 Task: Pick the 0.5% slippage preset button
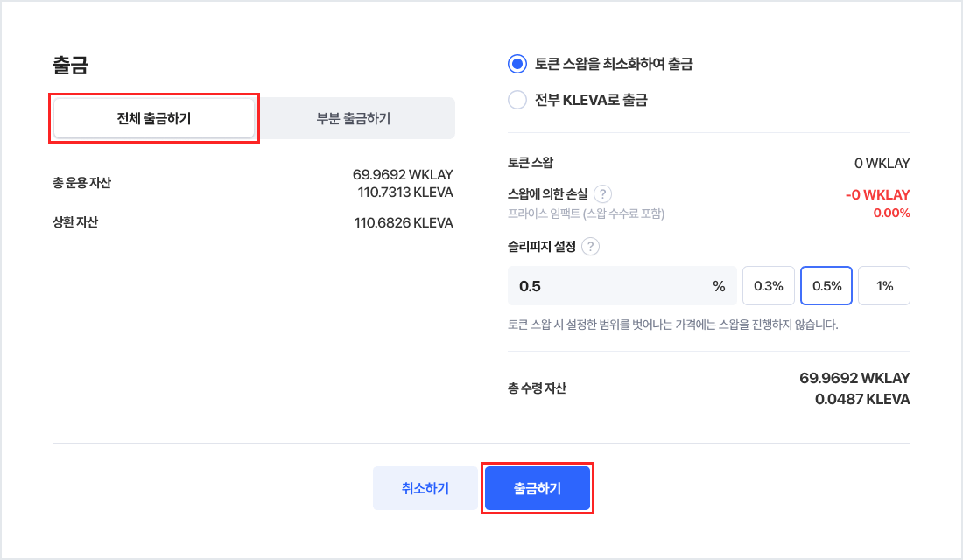coord(826,286)
